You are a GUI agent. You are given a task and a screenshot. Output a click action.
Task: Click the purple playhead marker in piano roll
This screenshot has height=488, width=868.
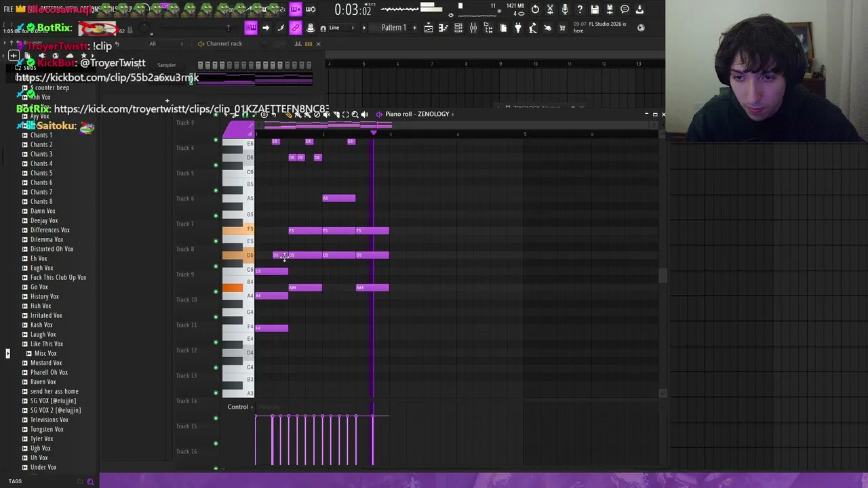point(373,133)
